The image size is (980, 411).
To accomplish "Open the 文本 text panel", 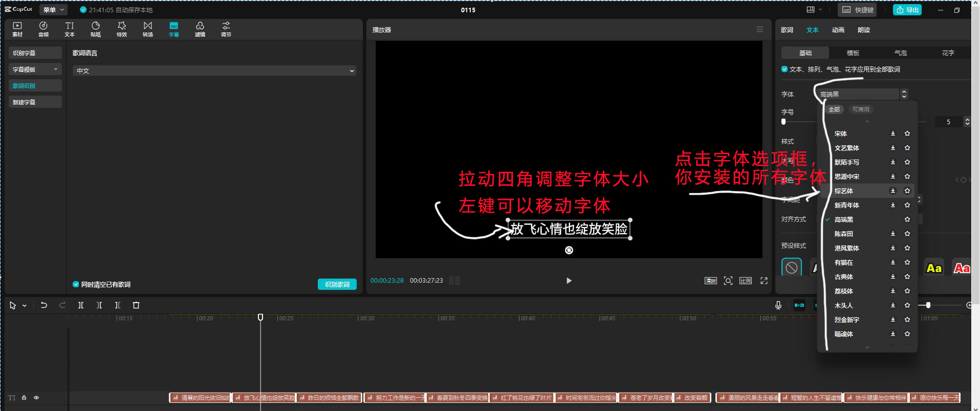I will (70, 29).
